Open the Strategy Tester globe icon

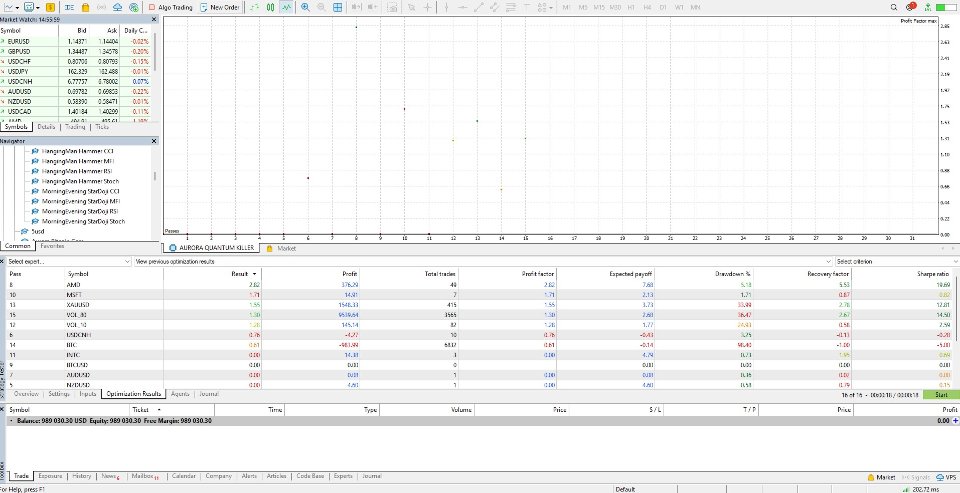pos(133,7)
